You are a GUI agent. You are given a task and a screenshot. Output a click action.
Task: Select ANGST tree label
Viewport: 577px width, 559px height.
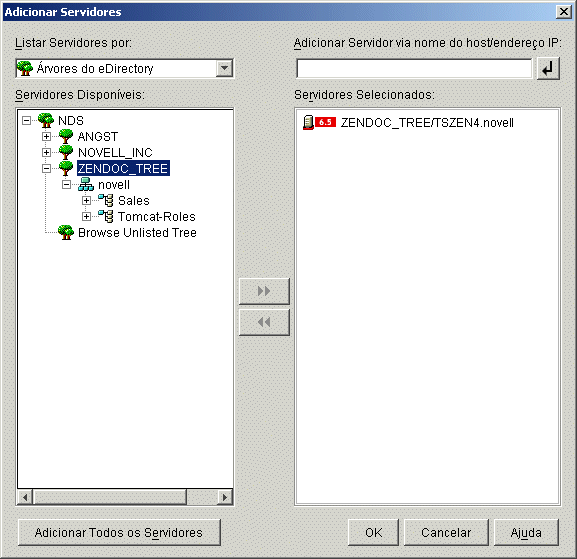pyautogui.click(x=98, y=137)
